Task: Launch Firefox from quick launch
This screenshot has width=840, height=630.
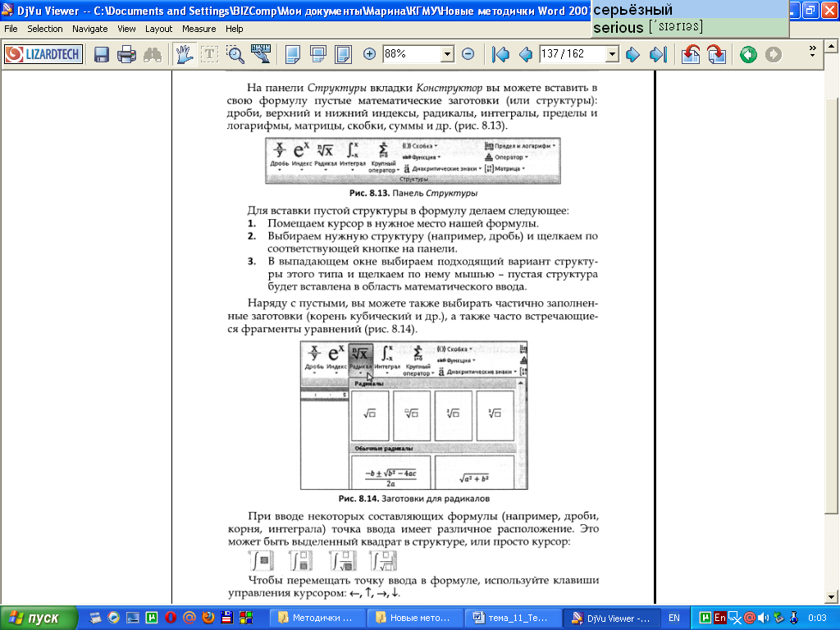Action: click(208, 618)
